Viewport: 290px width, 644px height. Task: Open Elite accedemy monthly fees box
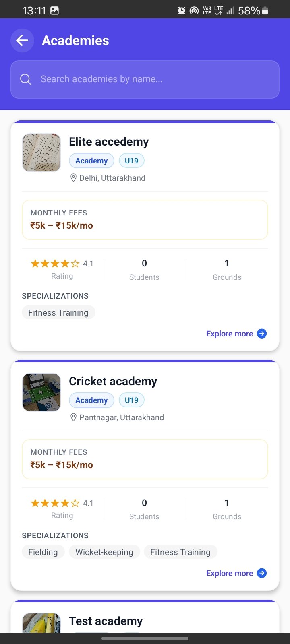coord(145,220)
